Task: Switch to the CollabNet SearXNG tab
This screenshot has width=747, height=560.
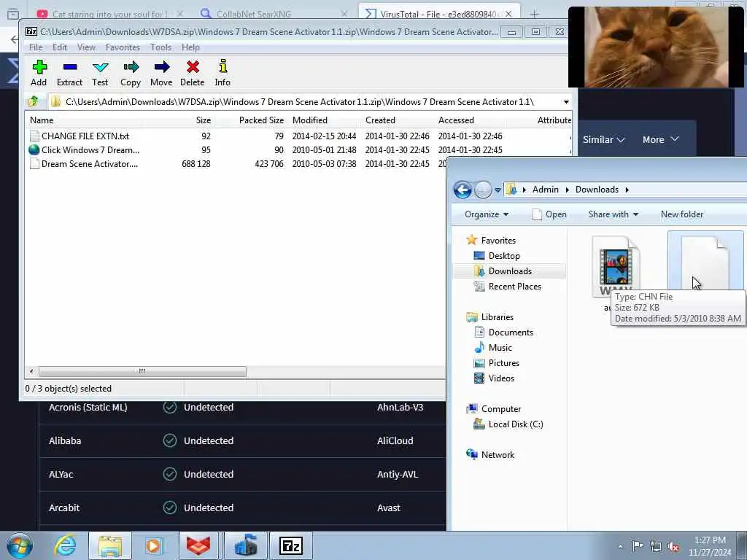Action: [x=274, y=14]
